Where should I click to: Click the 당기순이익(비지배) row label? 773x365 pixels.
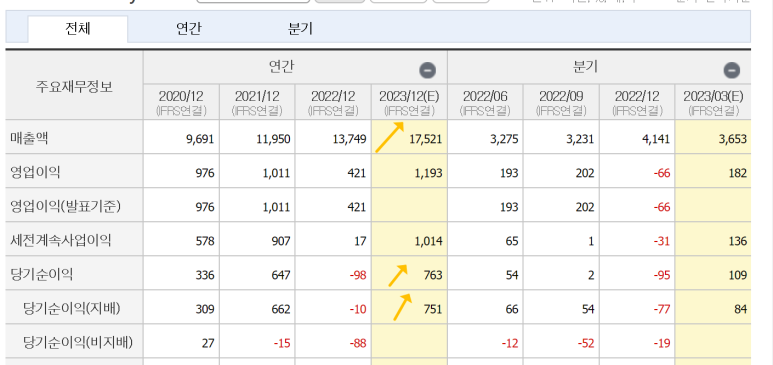point(78,342)
